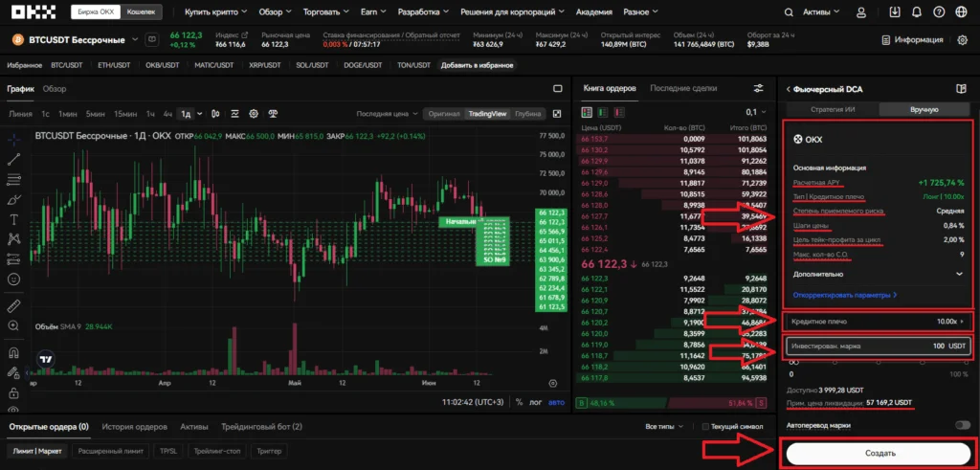The height and width of the screenshot is (470, 980).
Task: Open the DCA tutorial book icon
Action: click(961, 89)
